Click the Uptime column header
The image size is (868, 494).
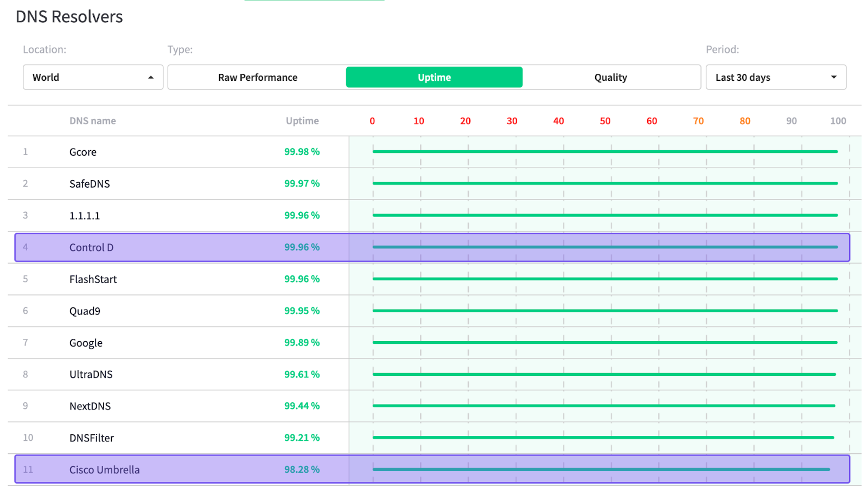302,121
